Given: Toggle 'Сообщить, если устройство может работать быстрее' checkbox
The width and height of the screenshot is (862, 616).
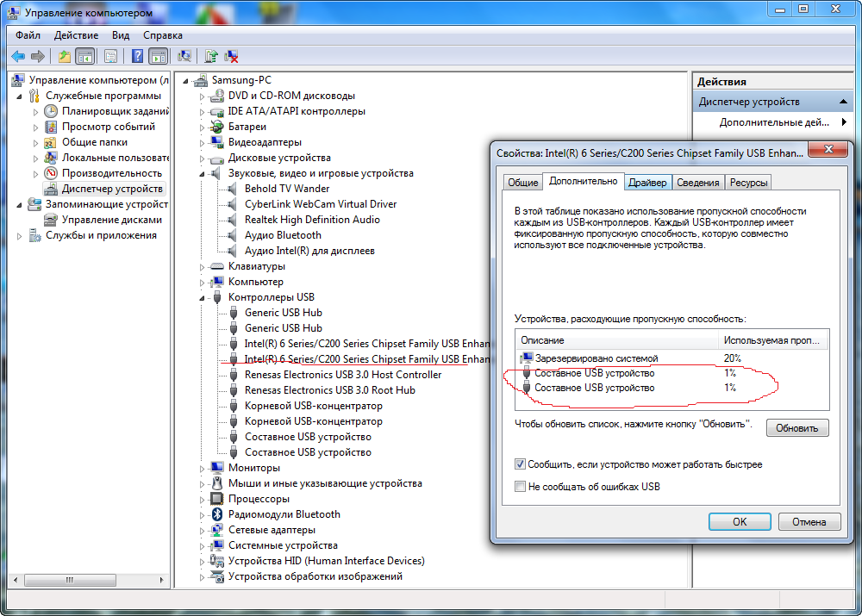Looking at the screenshot, I should pyautogui.click(x=520, y=464).
